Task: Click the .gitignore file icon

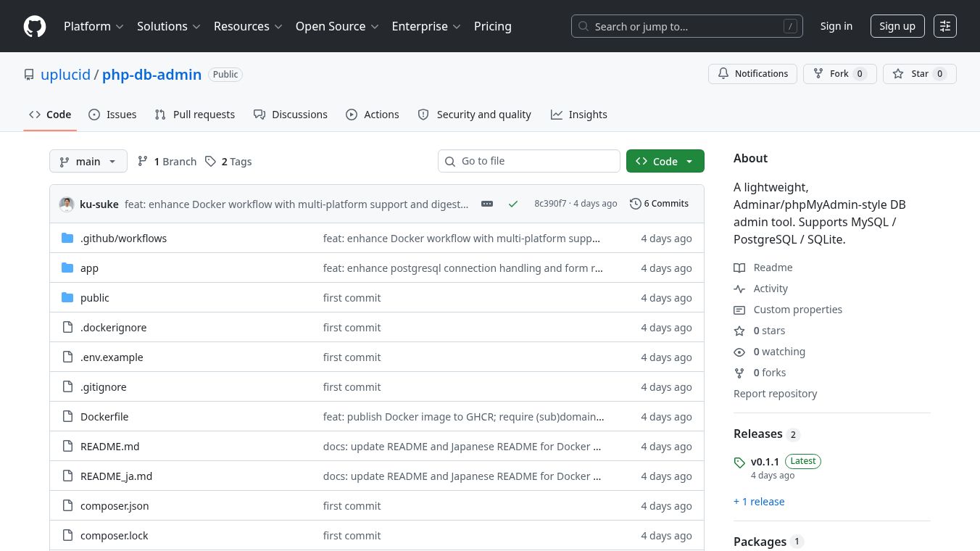Action: (68, 386)
